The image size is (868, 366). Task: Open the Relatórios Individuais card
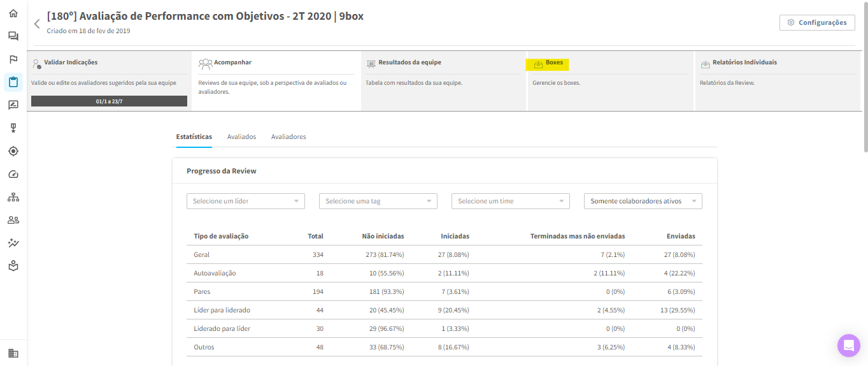pos(744,63)
